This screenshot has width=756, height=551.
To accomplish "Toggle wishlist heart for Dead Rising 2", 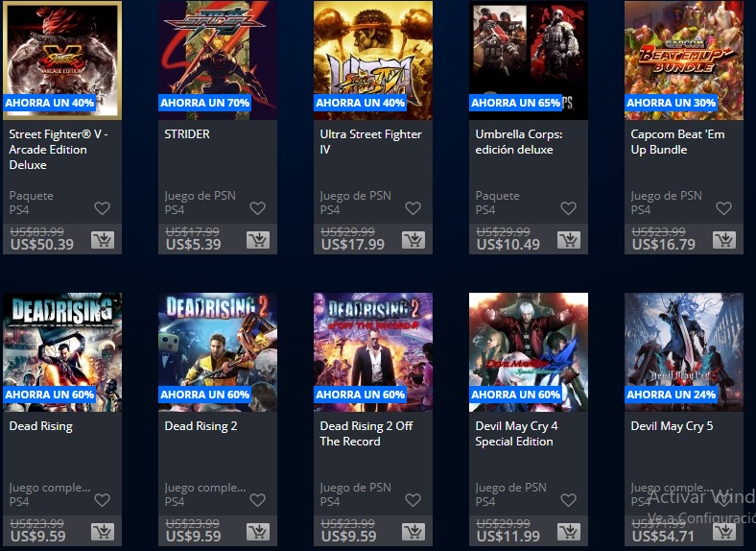I will point(257,500).
